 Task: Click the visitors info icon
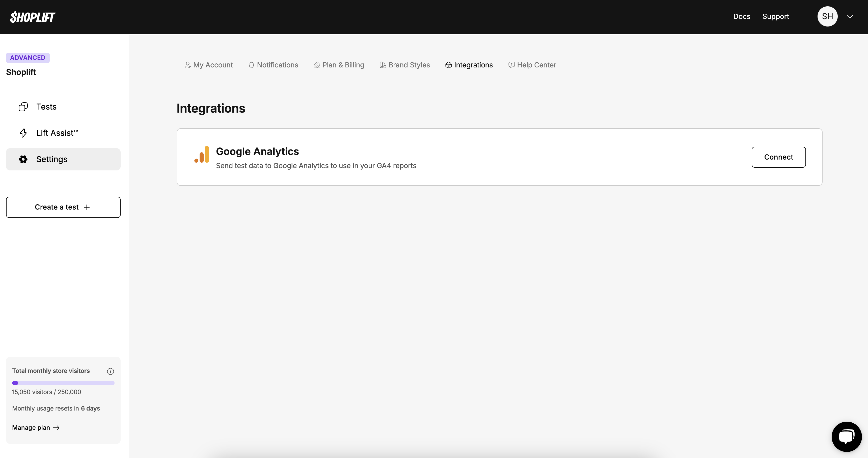(110, 371)
